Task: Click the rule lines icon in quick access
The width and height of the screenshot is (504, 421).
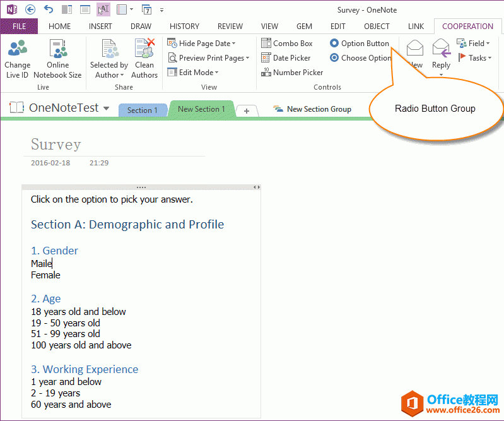Action: click(x=122, y=9)
